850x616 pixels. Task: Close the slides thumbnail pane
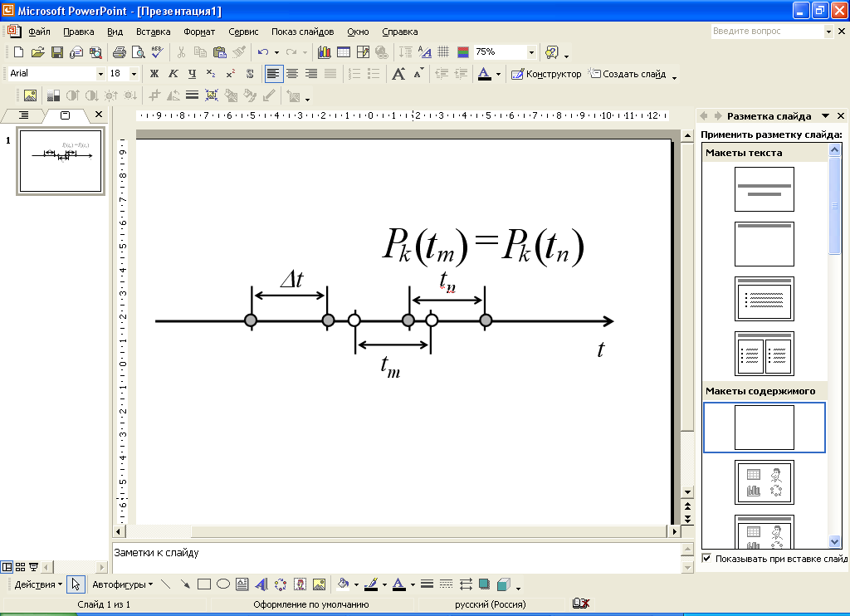[99, 115]
